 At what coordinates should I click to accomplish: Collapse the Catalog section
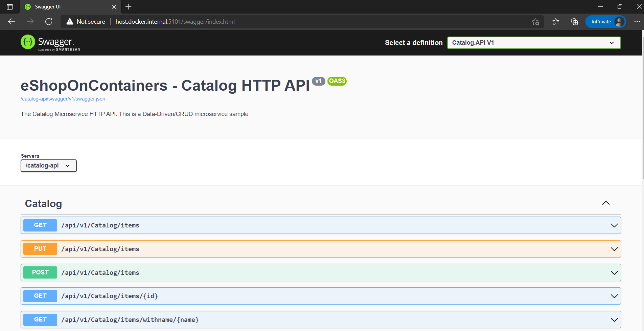pos(606,203)
